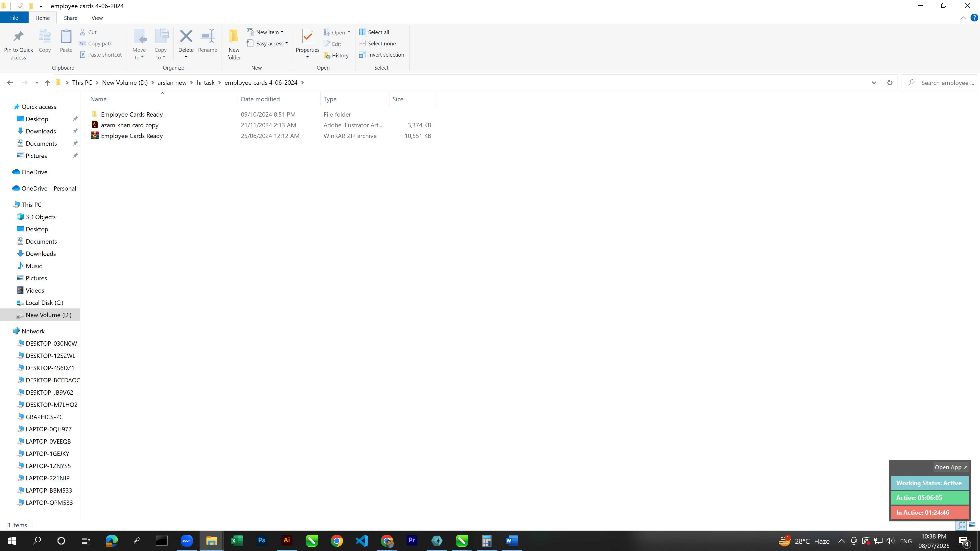Click the Delete red X icon

[x=186, y=36]
